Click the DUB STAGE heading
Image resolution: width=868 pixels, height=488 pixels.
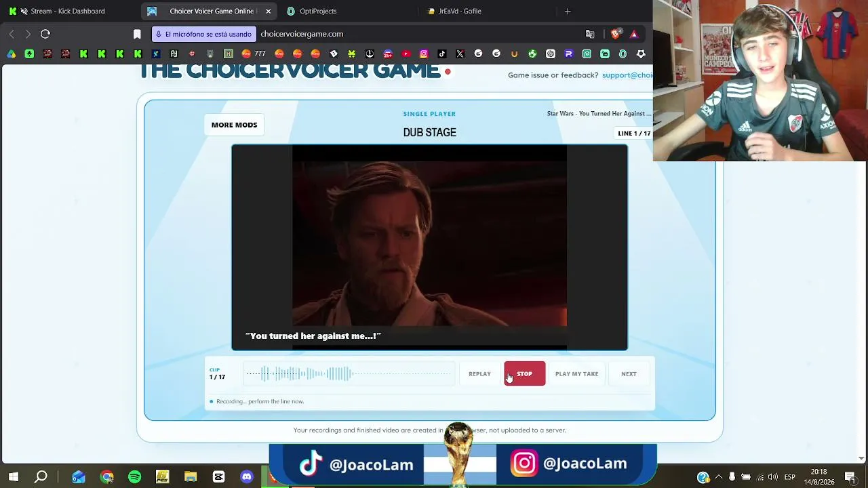click(x=430, y=132)
